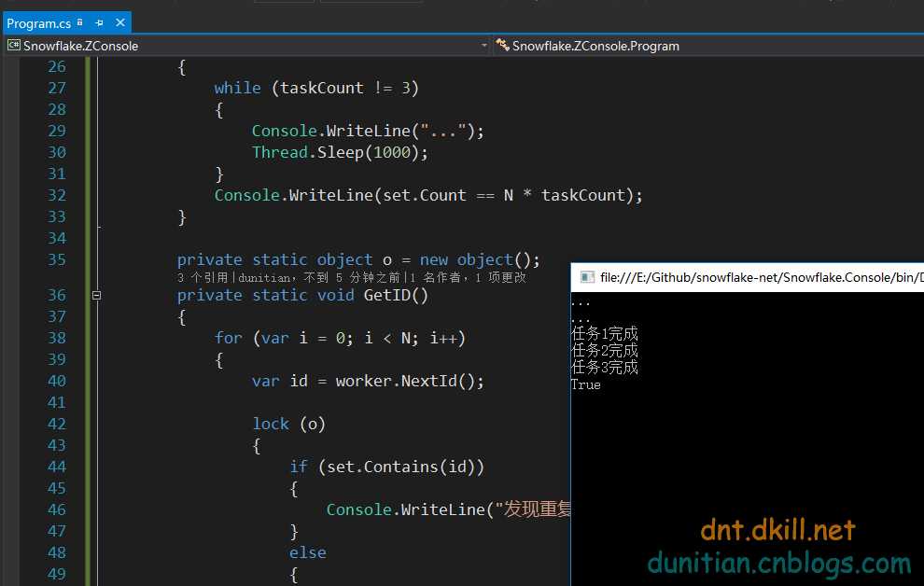Click line number 42 in the gutter

(x=57, y=424)
